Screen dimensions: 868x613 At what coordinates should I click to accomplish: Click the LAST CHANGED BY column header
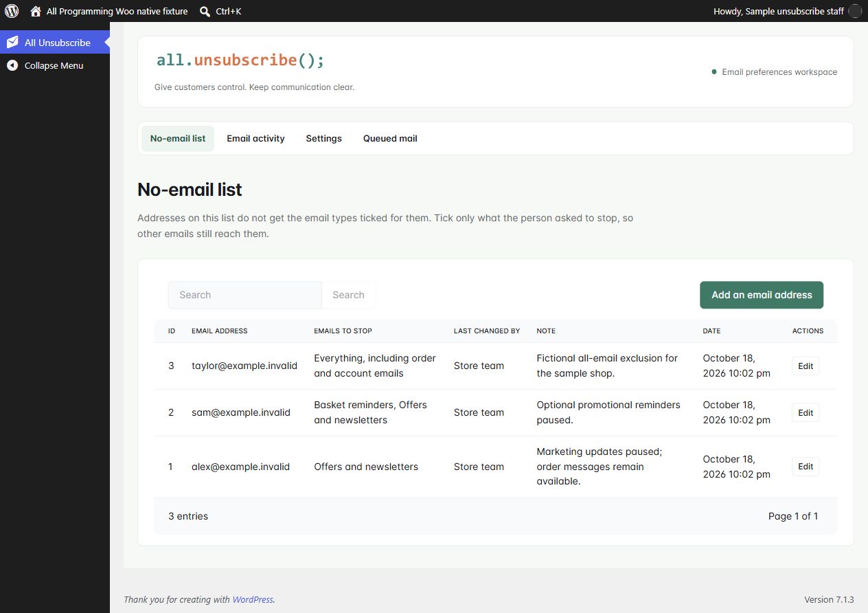(x=487, y=331)
